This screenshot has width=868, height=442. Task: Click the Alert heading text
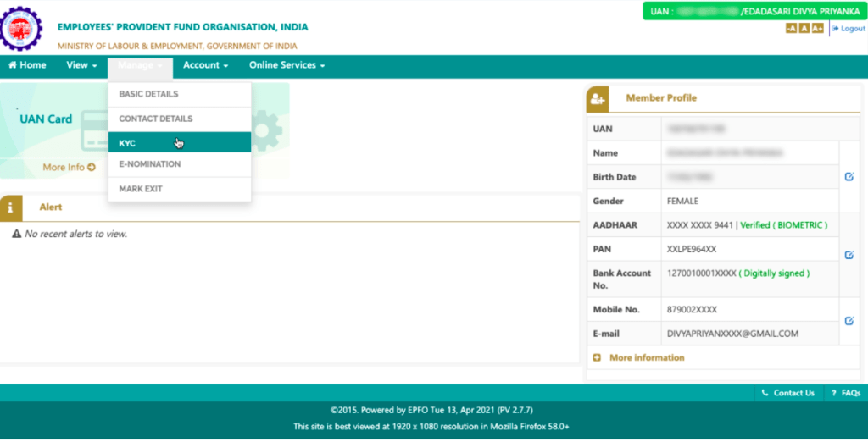point(50,207)
